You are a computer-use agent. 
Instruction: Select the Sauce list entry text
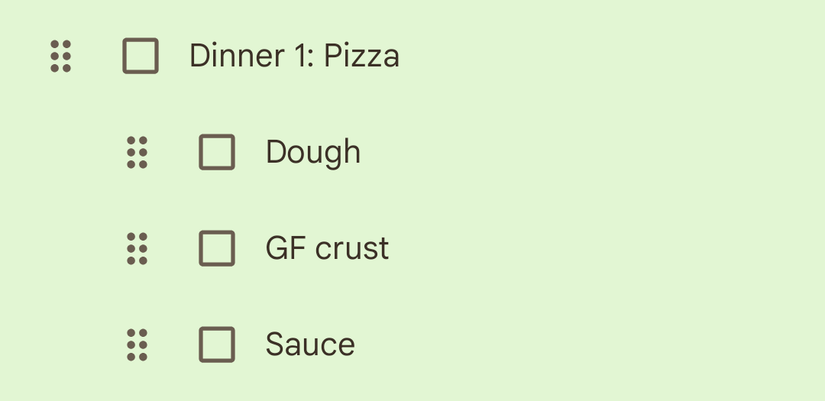310,344
